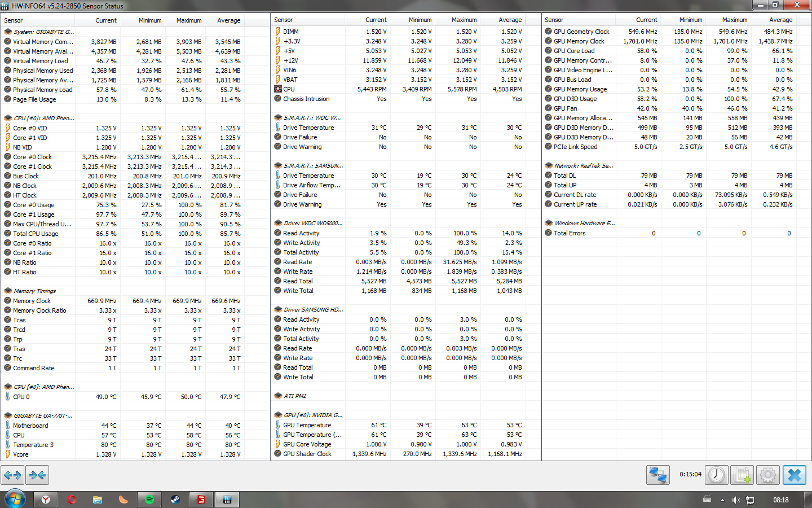Start logging with the spreadsheet plus icon

[742, 475]
